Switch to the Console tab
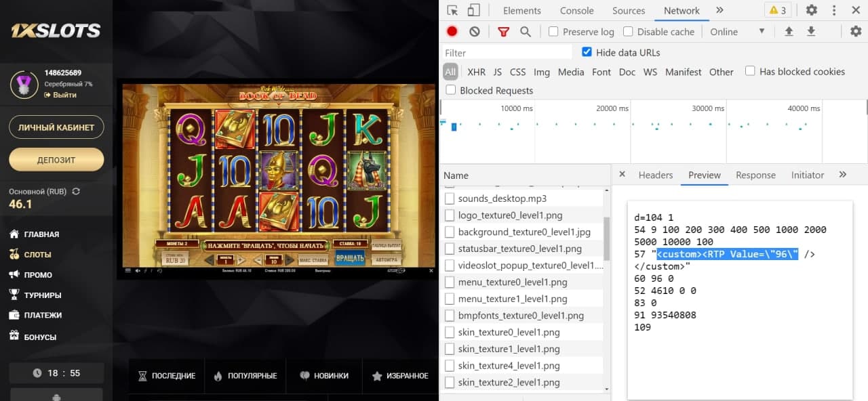Viewport: 868px width, 401px height. (x=576, y=11)
